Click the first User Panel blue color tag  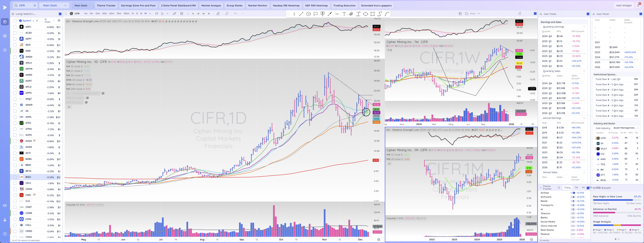click(588, 14)
